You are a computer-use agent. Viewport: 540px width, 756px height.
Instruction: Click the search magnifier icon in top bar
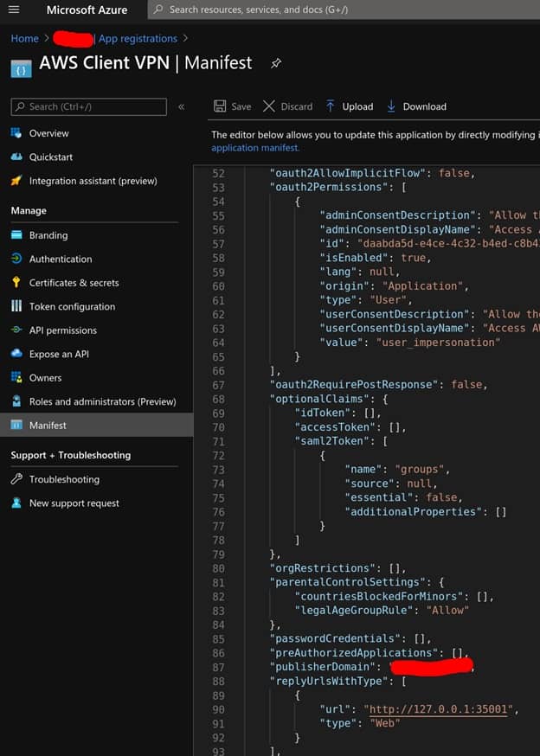157,10
